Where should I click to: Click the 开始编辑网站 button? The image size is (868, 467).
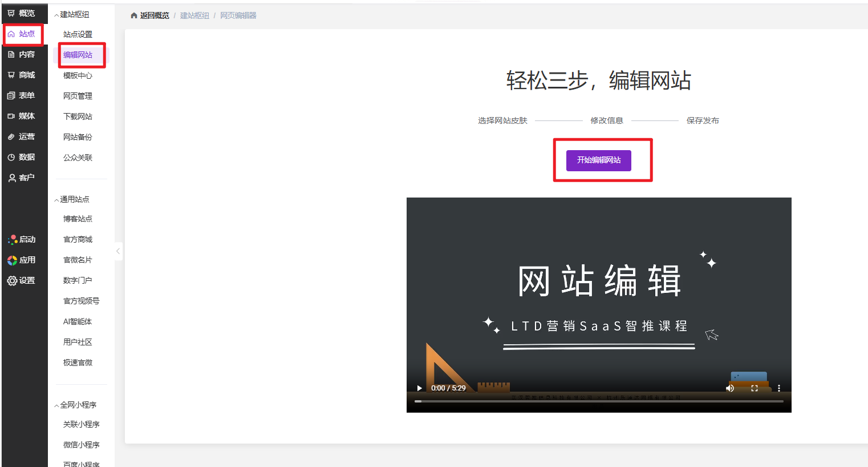pyautogui.click(x=598, y=160)
